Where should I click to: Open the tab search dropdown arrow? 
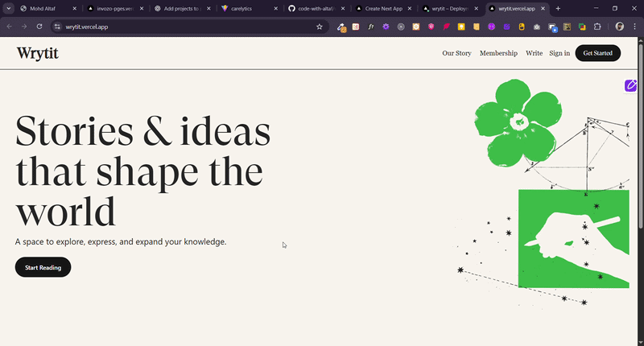[x=9, y=8]
